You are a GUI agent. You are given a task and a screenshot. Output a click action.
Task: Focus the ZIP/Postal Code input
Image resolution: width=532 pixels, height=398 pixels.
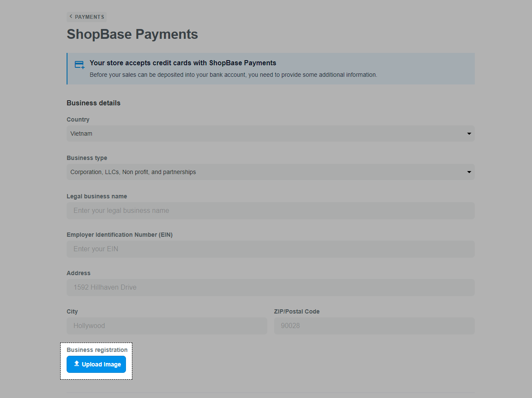tap(374, 326)
